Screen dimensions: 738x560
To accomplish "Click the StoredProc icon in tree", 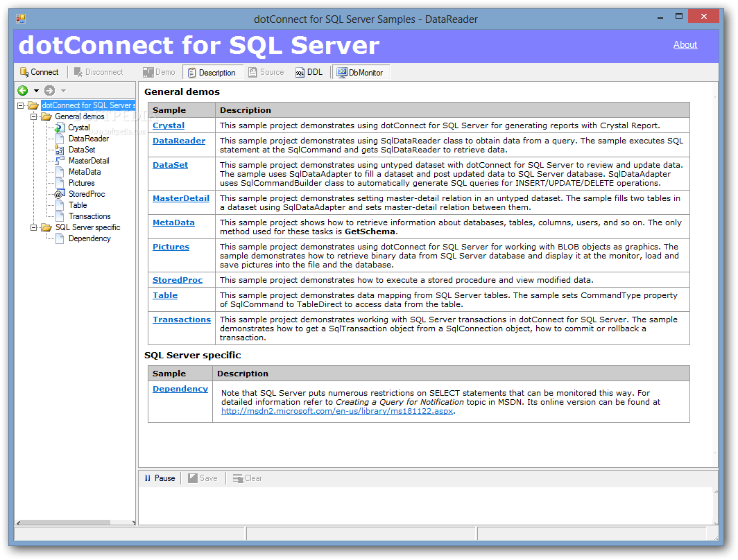I will [60, 194].
